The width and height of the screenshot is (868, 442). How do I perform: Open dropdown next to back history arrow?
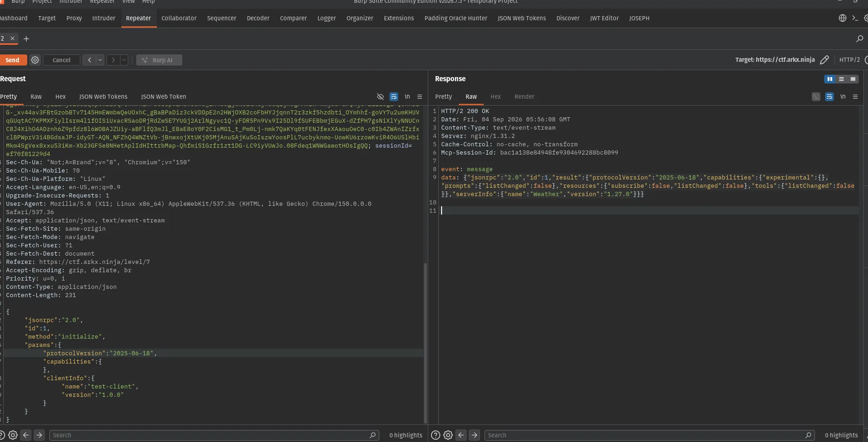point(100,60)
